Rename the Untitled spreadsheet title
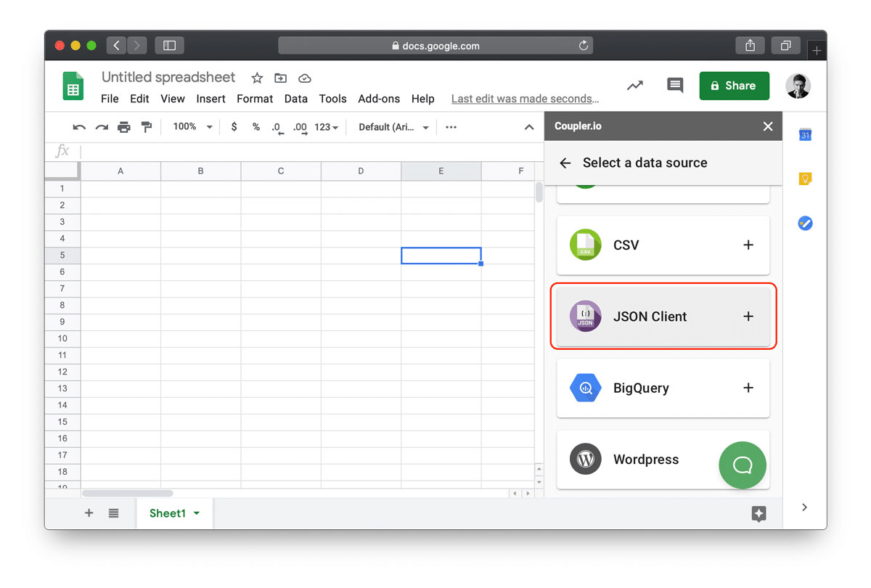The image size is (871, 588). click(168, 78)
